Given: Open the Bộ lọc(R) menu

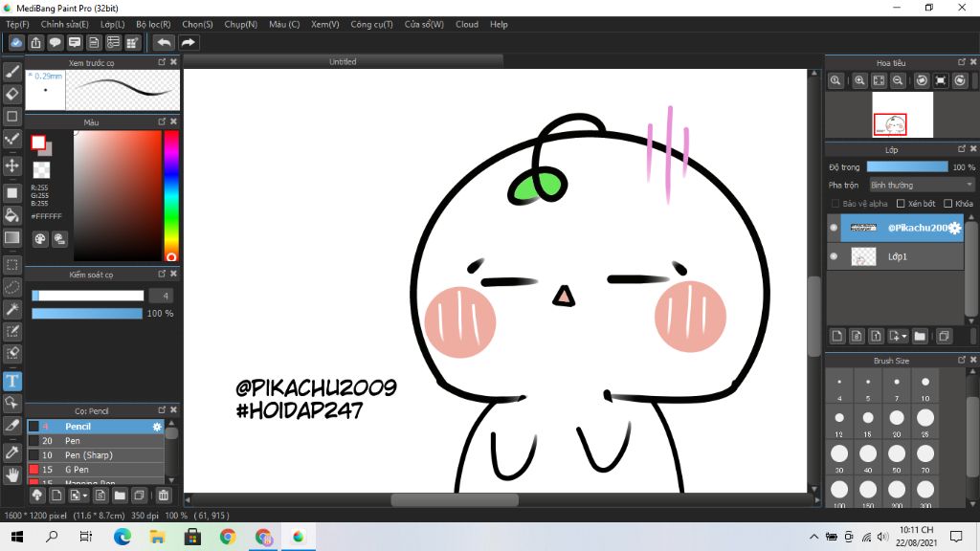Looking at the screenshot, I should (x=153, y=24).
